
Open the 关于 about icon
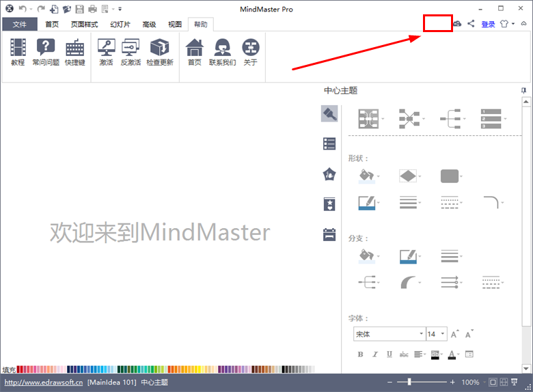click(x=251, y=52)
